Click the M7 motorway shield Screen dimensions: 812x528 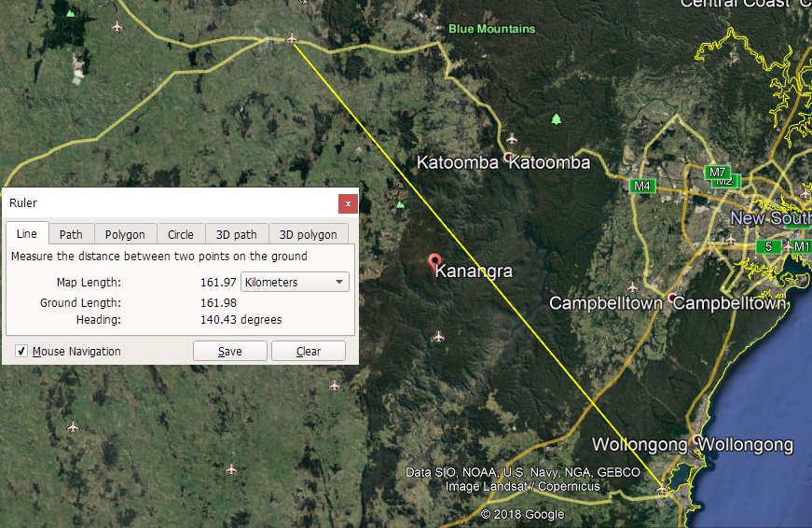[717, 172]
